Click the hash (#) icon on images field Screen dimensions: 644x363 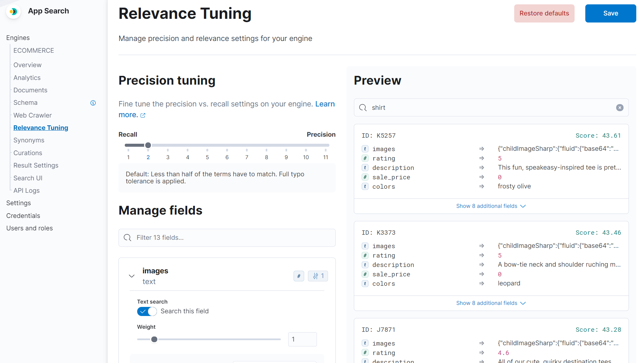point(299,276)
